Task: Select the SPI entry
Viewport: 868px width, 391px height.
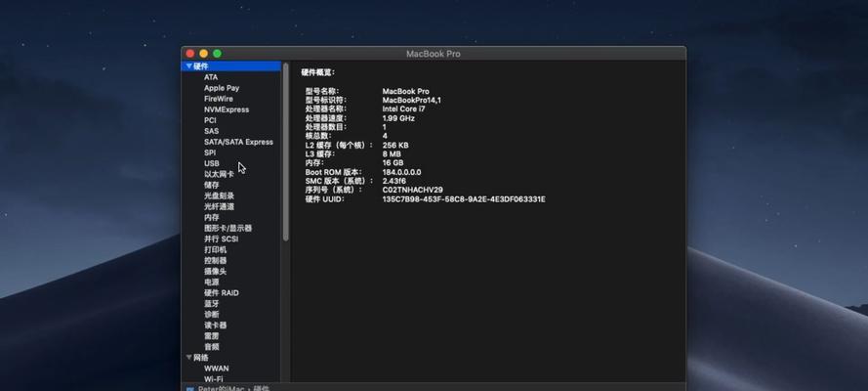Action: [210, 152]
